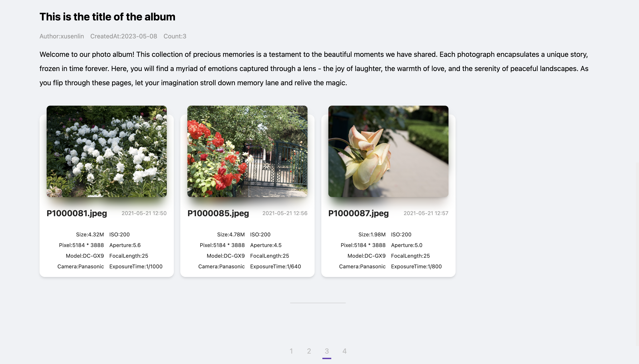Open the cream rose photo thumbnail
639x364 pixels.
(388, 151)
